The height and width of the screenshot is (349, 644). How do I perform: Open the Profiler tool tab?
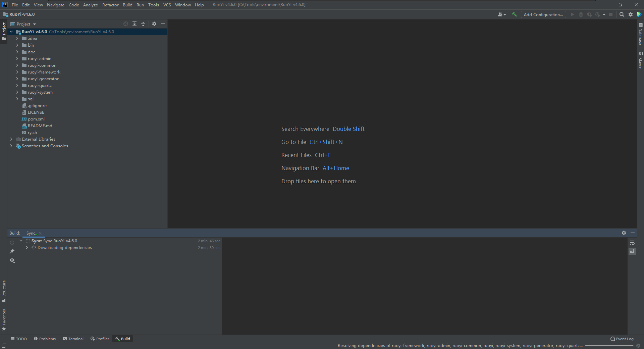click(100, 339)
